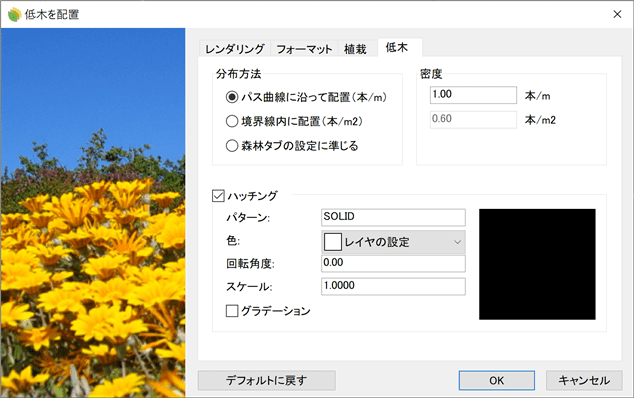Close the 低木を配置 dialog
634x398 pixels.
tap(617, 14)
